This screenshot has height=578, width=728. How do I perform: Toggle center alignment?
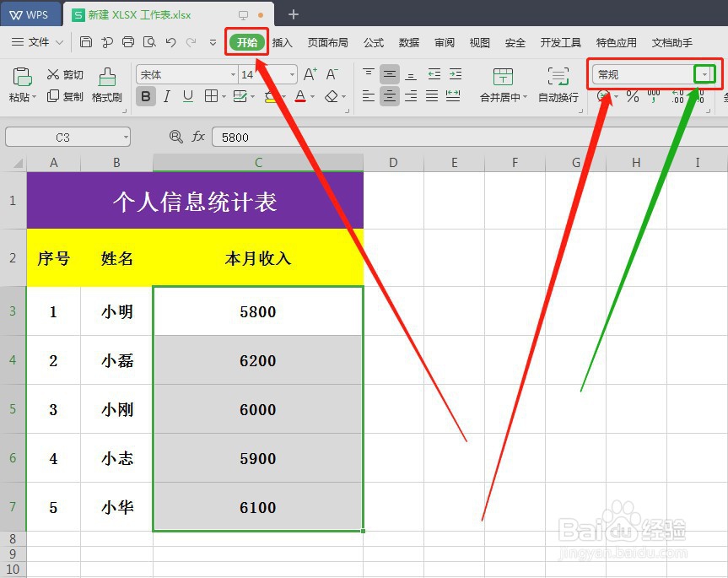click(x=390, y=95)
